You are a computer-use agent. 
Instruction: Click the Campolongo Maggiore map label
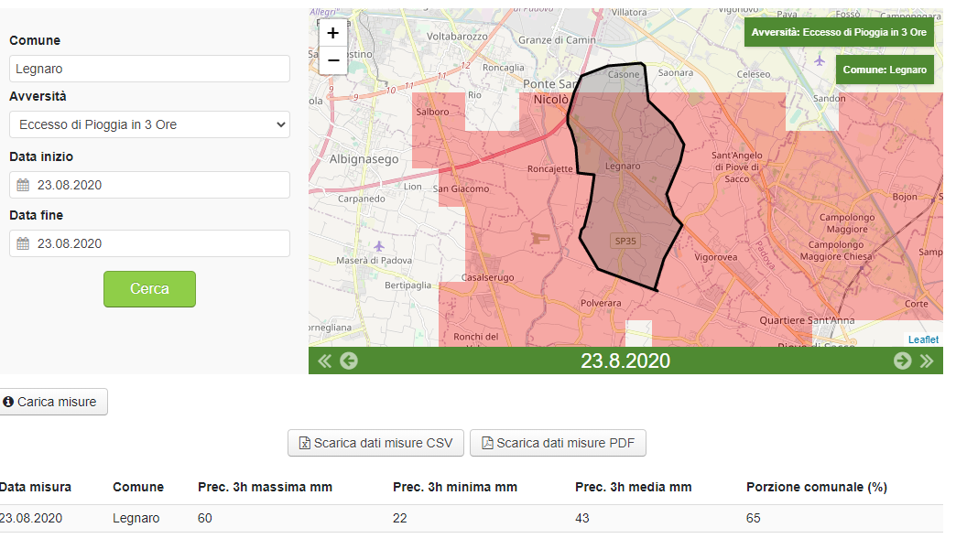pos(847,223)
